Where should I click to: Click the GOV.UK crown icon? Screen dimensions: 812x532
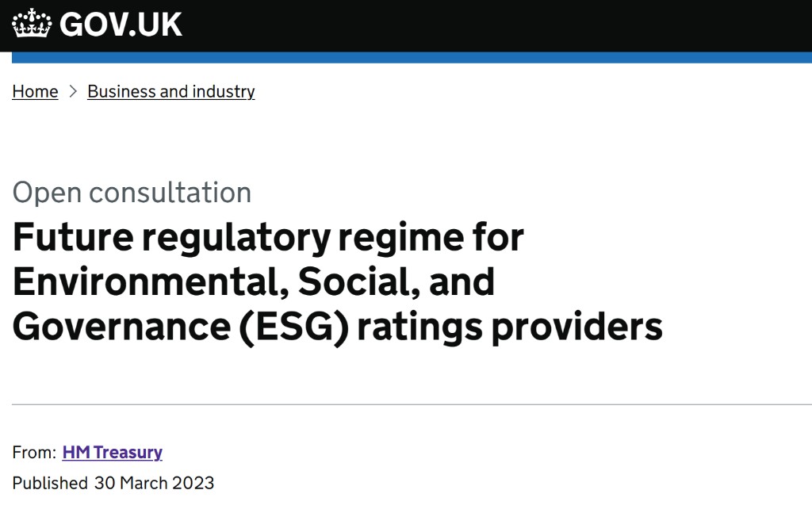point(32,24)
